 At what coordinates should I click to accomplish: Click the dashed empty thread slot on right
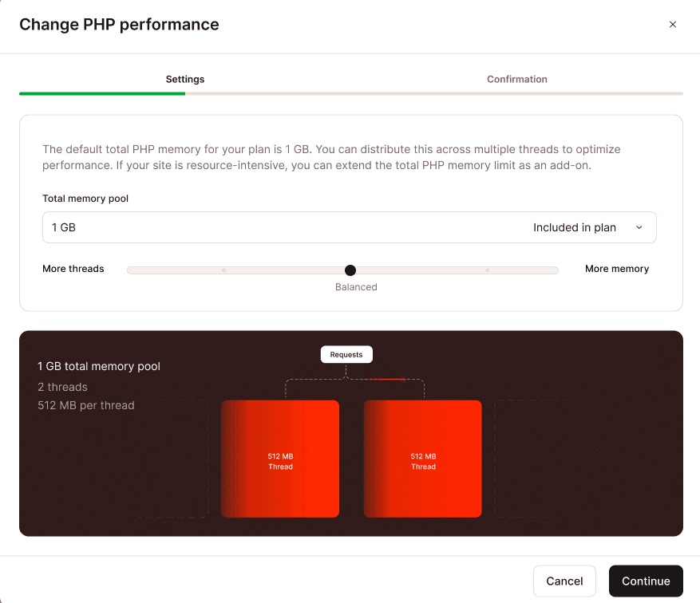[x=559, y=459]
